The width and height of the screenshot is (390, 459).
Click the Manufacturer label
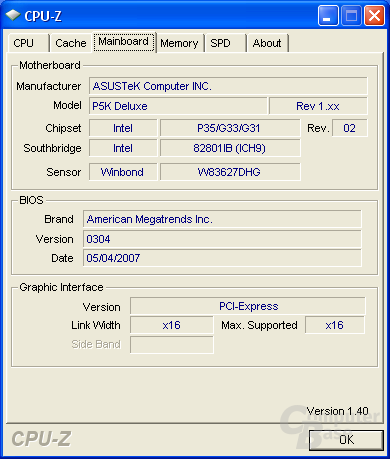[x=49, y=86]
